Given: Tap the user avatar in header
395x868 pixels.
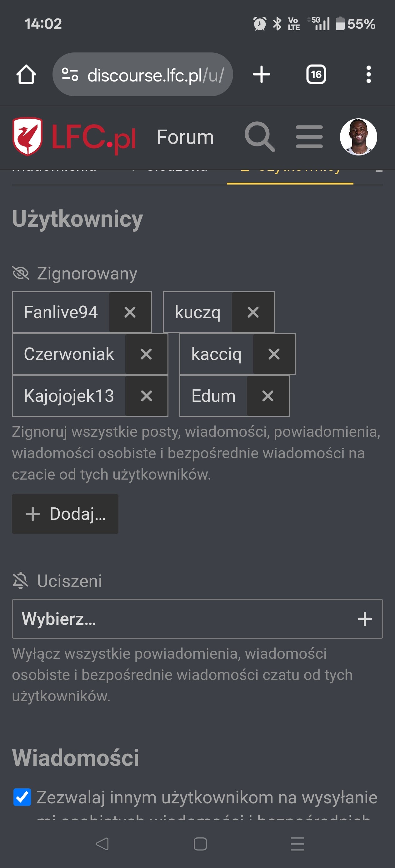Looking at the screenshot, I should coord(358,137).
